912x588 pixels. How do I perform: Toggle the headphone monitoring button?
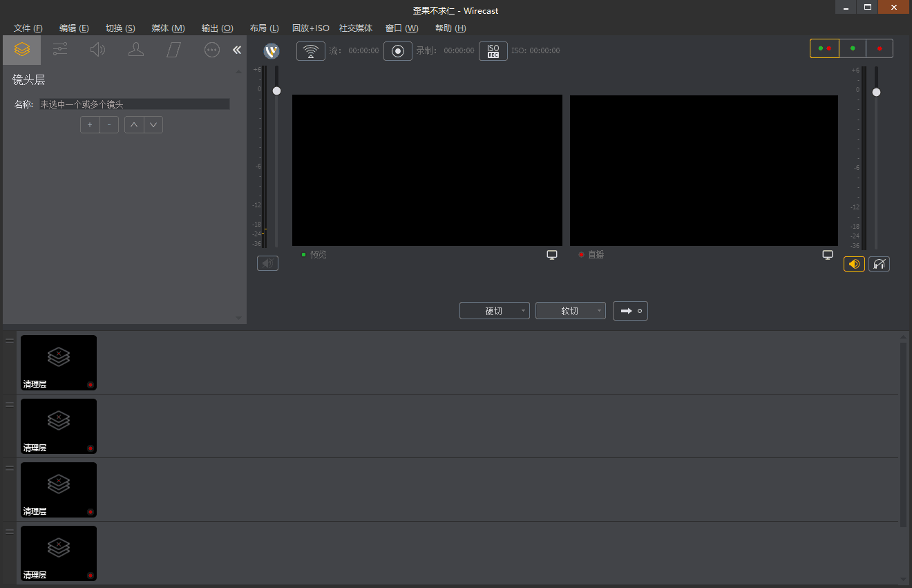coord(879,264)
